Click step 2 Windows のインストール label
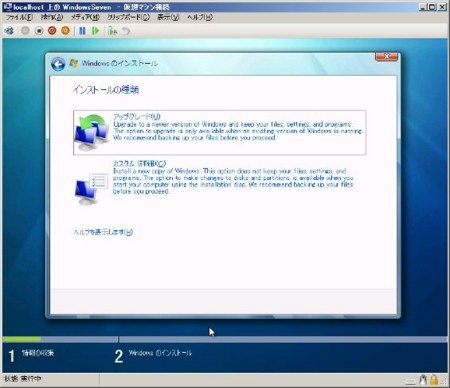Image resolution: width=450 pixels, height=388 pixels. click(160, 353)
